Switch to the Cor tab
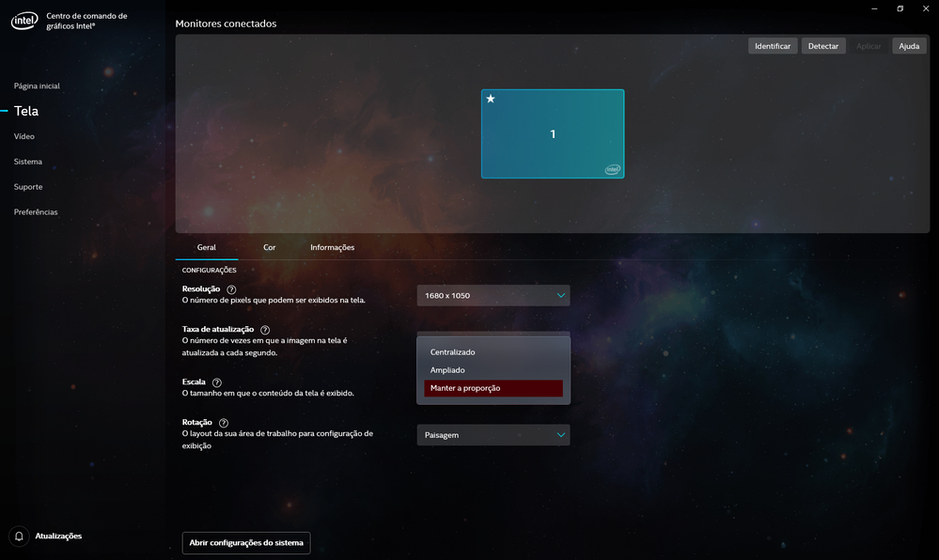Screen dimensions: 939x560 pos(270,247)
